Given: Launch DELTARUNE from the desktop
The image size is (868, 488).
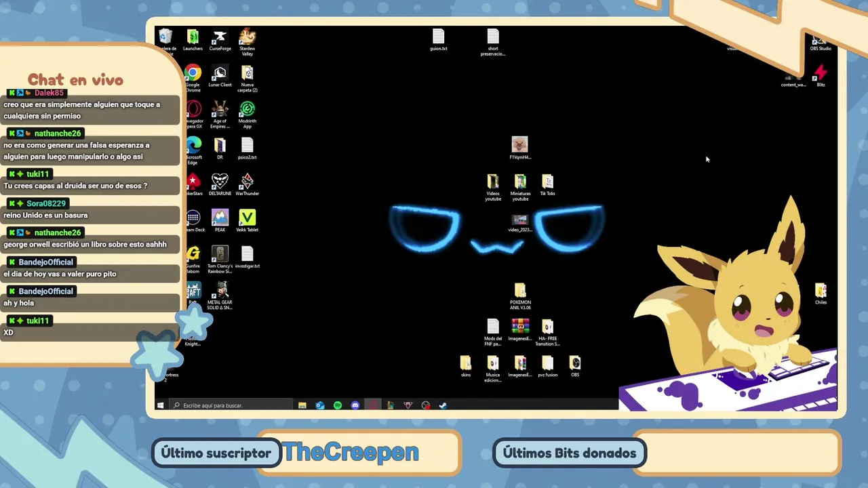Looking at the screenshot, I should pyautogui.click(x=220, y=184).
